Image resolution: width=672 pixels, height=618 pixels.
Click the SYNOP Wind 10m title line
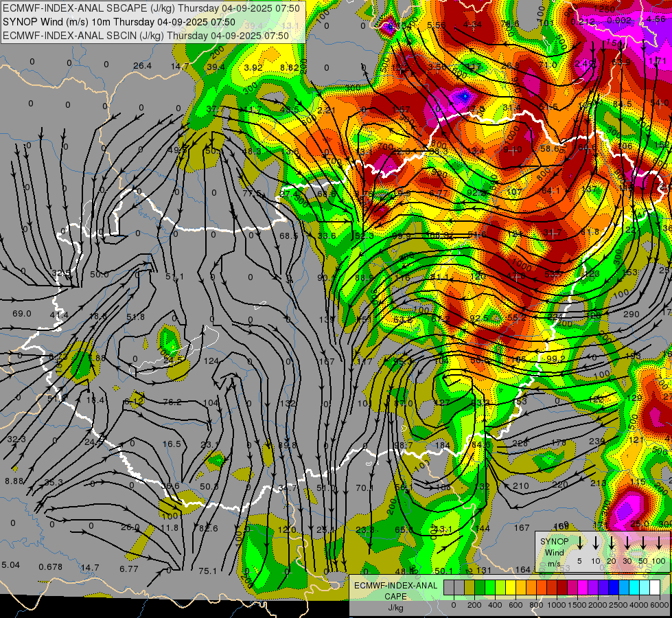pos(119,22)
